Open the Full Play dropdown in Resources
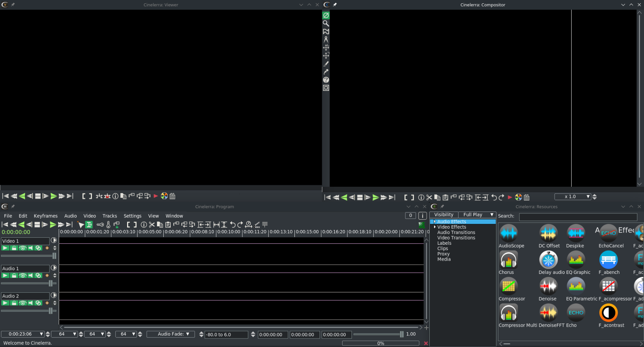The image size is (644, 347). pyautogui.click(x=477, y=215)
